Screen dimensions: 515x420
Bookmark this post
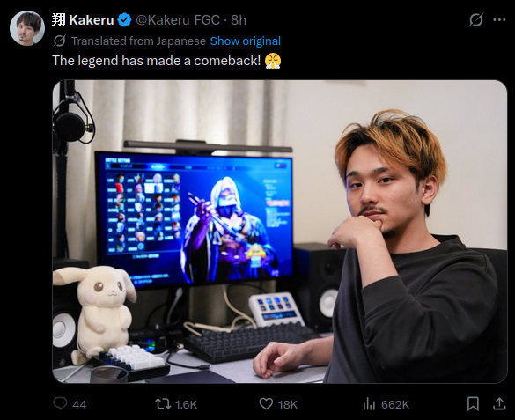point(473,404)
